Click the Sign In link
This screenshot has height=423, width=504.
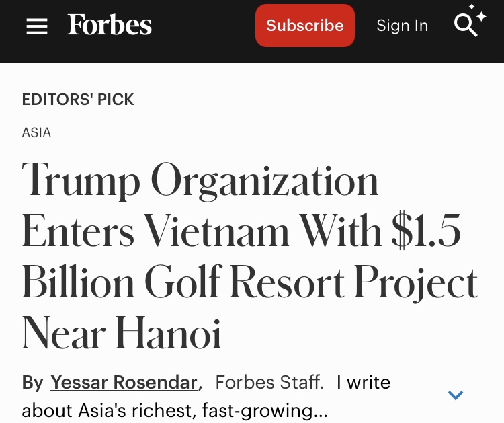click(x=402, y=26)
